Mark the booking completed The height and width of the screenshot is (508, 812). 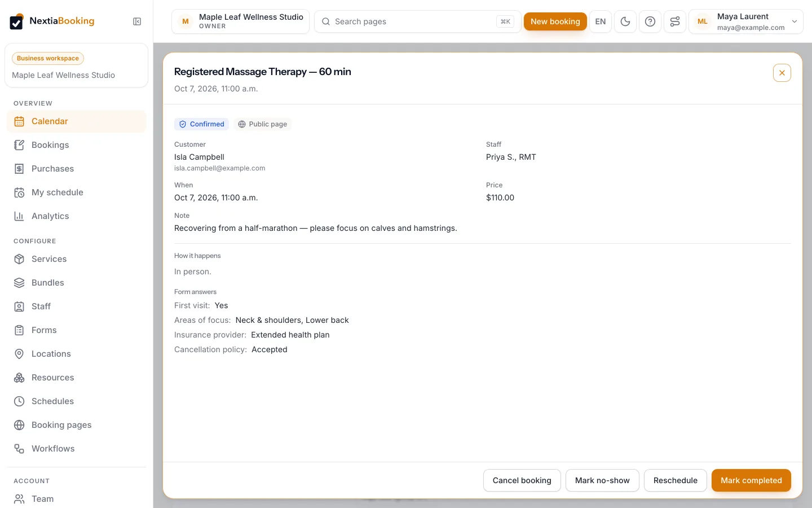[751, 480]
